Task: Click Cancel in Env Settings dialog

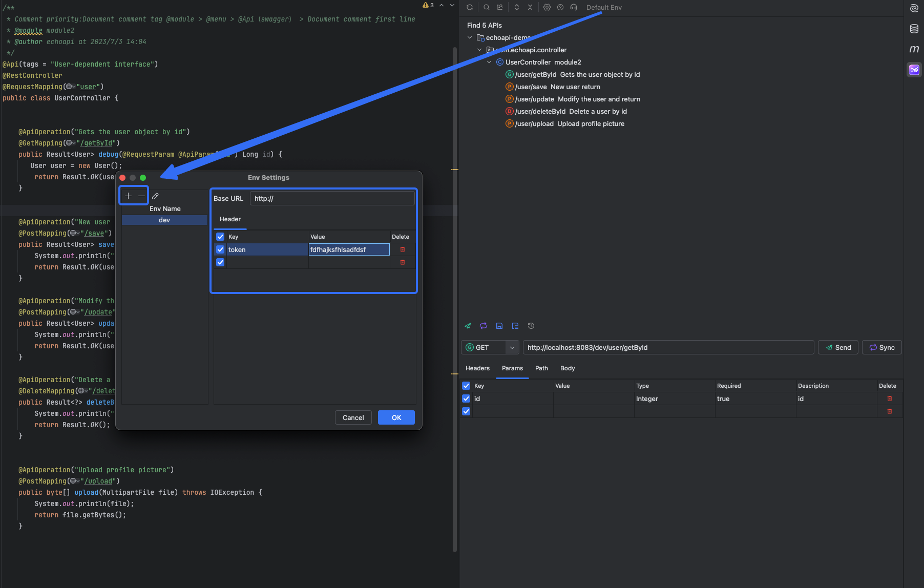Action: click(353, 417)
